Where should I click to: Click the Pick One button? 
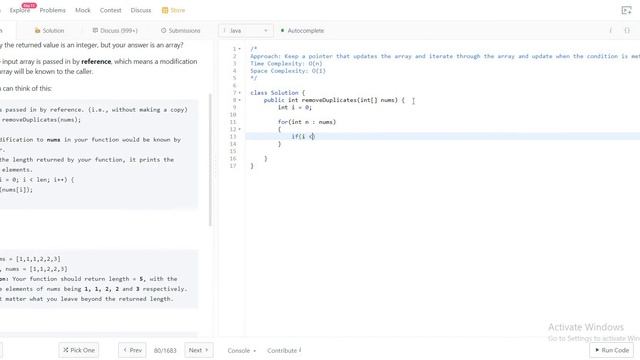(79, 350)
